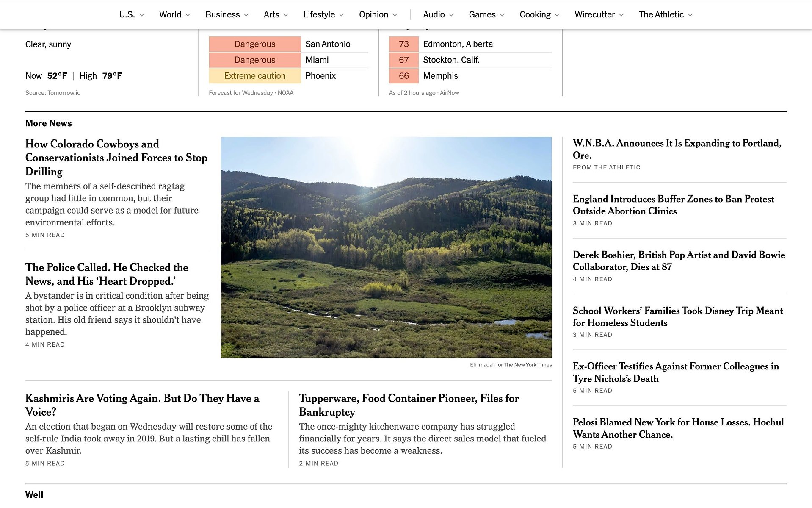Open the Kashmiris Are Voting Again article
This screenshot has width=812, height=508.
(142, 405)
